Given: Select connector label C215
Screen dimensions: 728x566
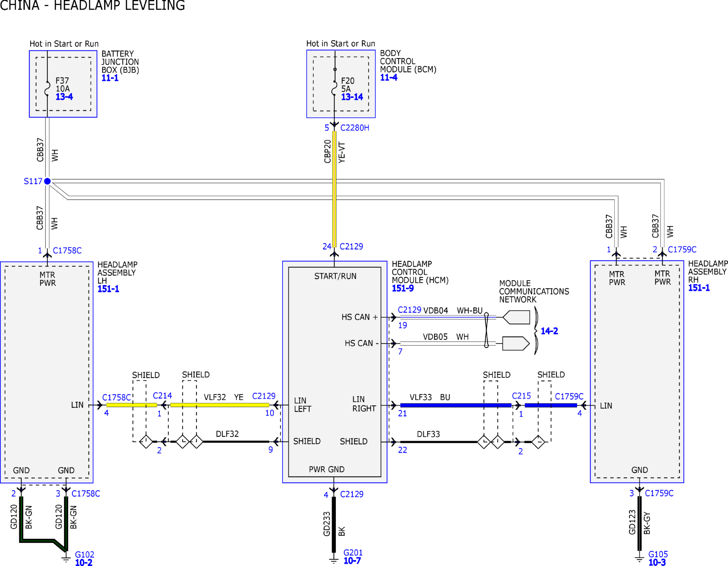Looking at the screenshot, I should click(521, 396).
